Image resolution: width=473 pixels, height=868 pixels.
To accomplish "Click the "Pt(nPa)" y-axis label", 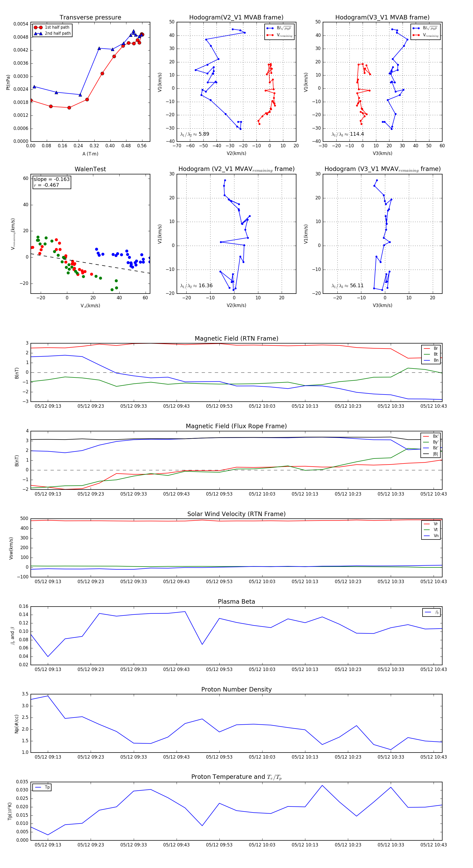I will [8, 82].
